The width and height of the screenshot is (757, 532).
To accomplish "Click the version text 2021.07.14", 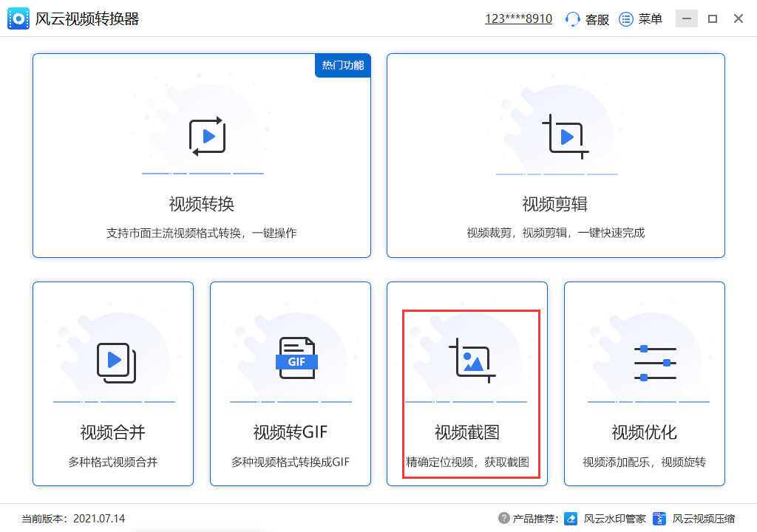I will click(99, 519).
